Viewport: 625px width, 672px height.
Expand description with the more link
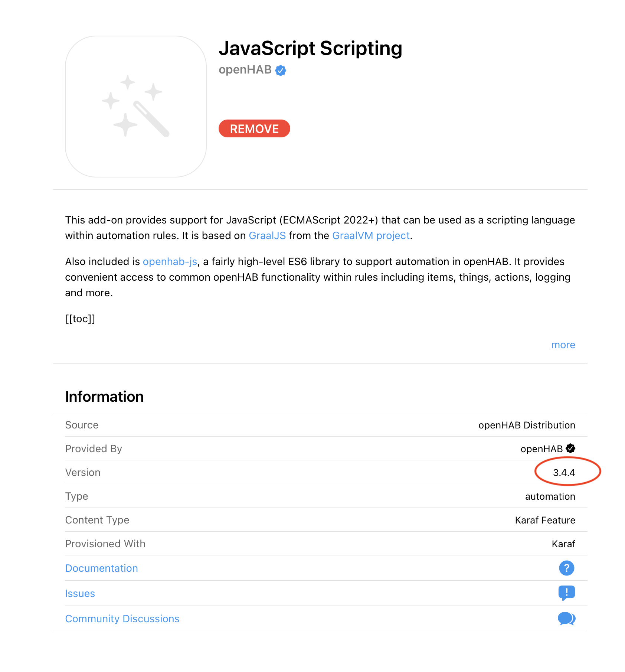click(563, 345)
